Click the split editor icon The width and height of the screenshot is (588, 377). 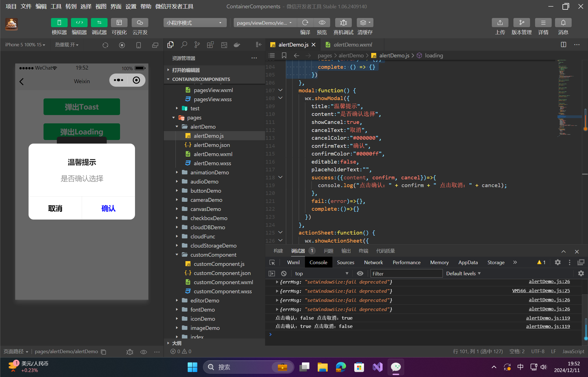tap(563, 45)
